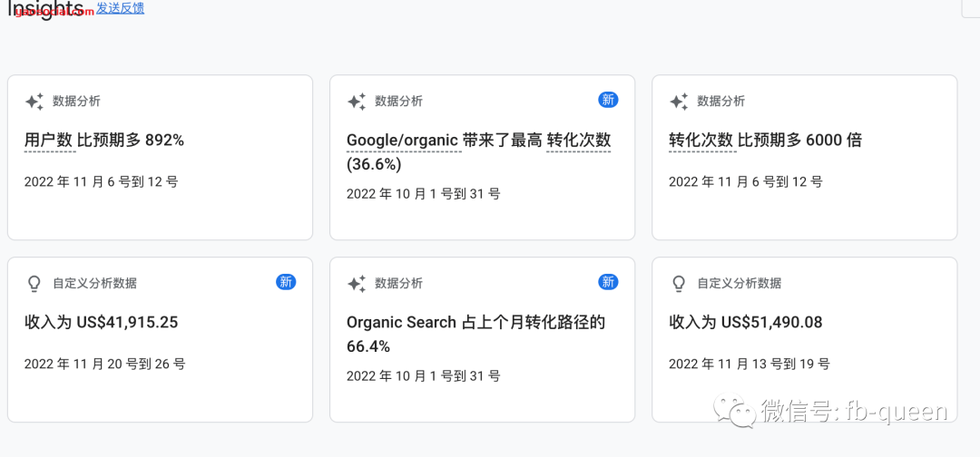Click 数据分析 label on 6000 倍 card
This screenshot has width=980, height=457.
(720, 102)
